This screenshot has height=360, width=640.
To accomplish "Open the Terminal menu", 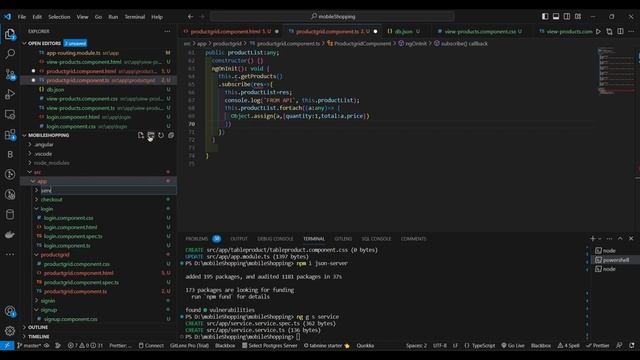I will [135, 17].
